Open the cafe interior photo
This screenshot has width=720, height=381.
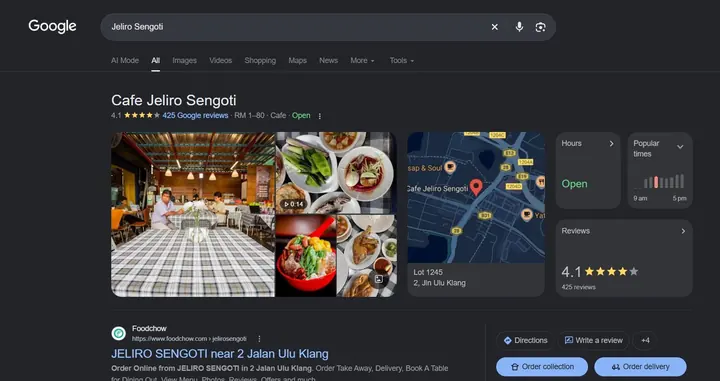tap(193, 214)
